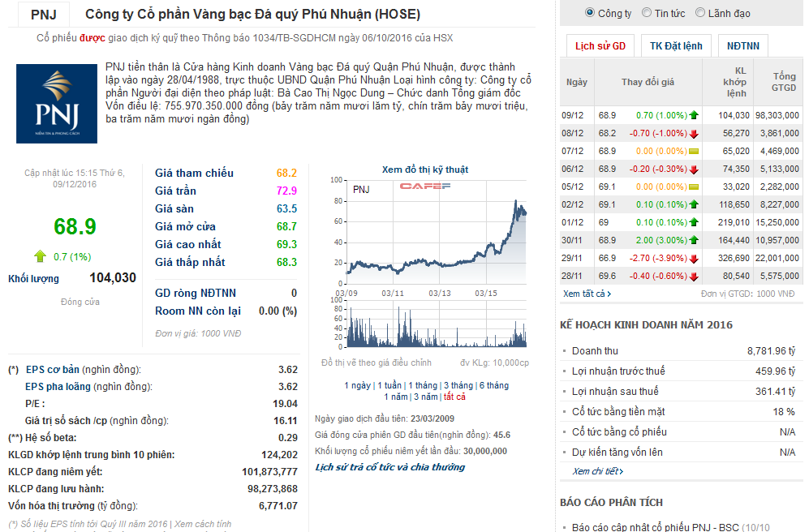
Task: Show the full chart range with tất cả
Action: click(454, 397)
